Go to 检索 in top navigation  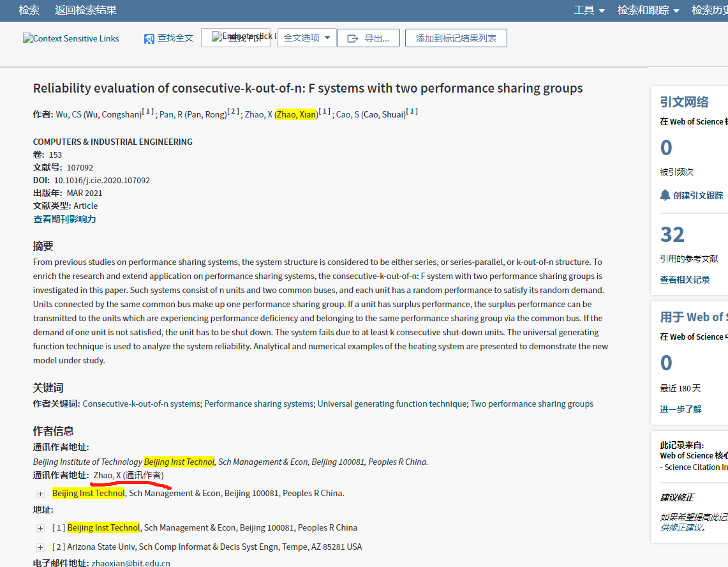[29, 10]
